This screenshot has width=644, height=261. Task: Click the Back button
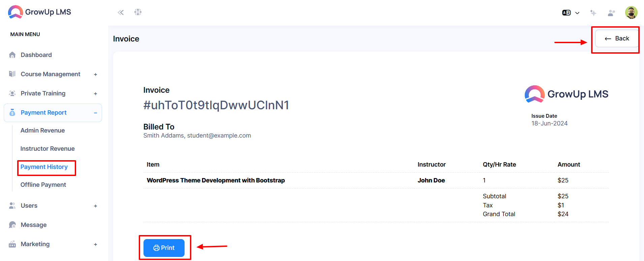616,38
